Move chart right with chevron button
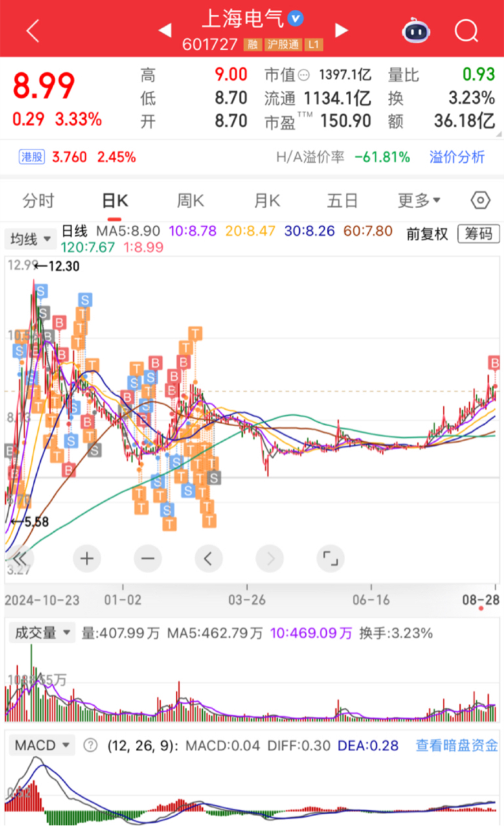This screenshot has height=826, width=504. click(270, 559)
